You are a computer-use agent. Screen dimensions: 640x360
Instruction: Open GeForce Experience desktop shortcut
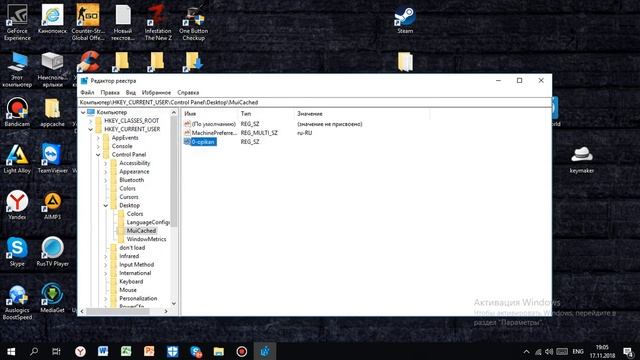pyautogui.click(x=17, y=21)
